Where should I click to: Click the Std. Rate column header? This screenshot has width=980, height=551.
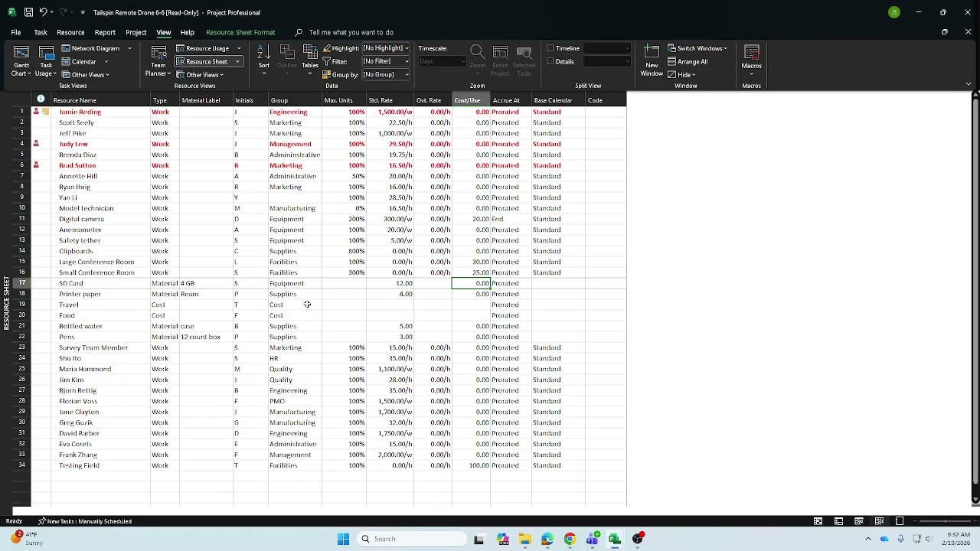point(390,100)
